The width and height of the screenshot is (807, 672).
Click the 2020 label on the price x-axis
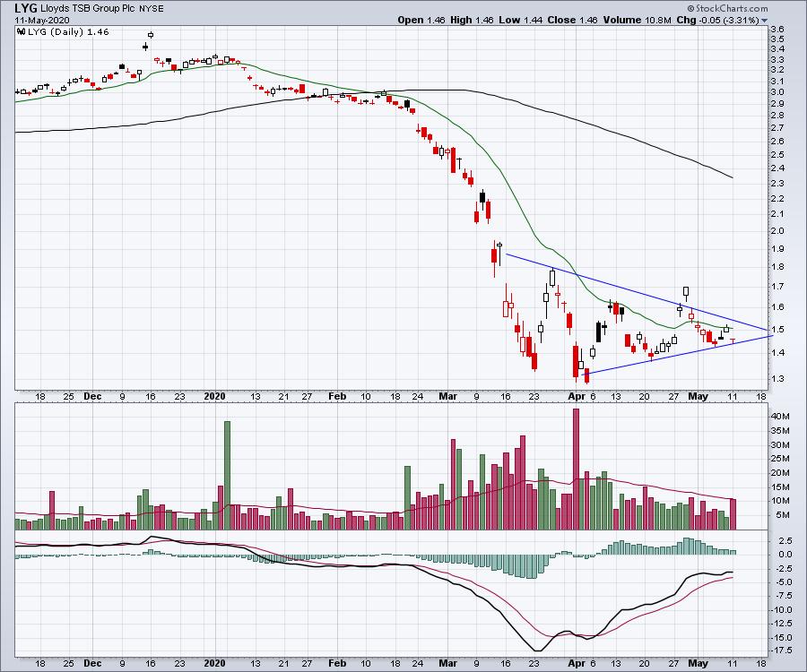click(x=214, y=395)
